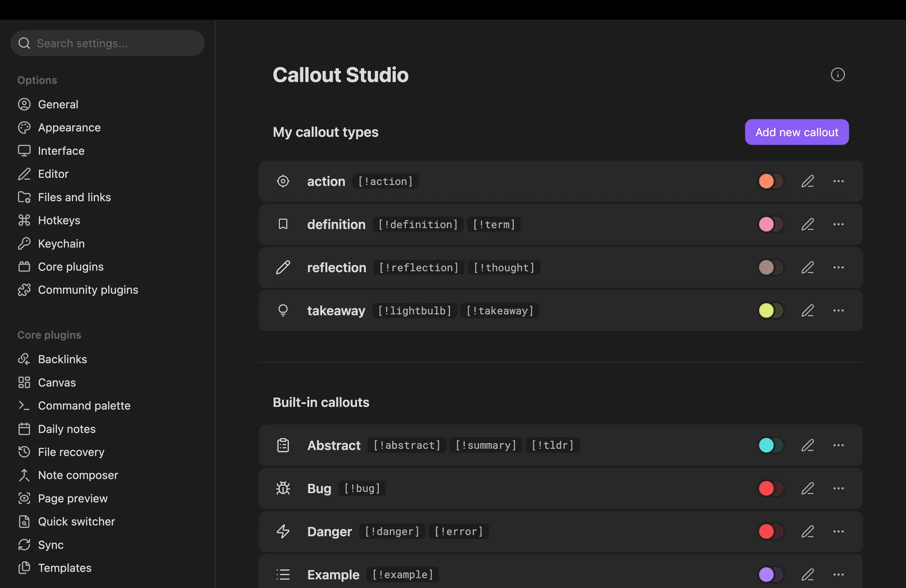The height and width of the screenshot is (588, 906).
Task: Click the clipboard icon of Abstract callout
Action: click(x=283, y=445)
